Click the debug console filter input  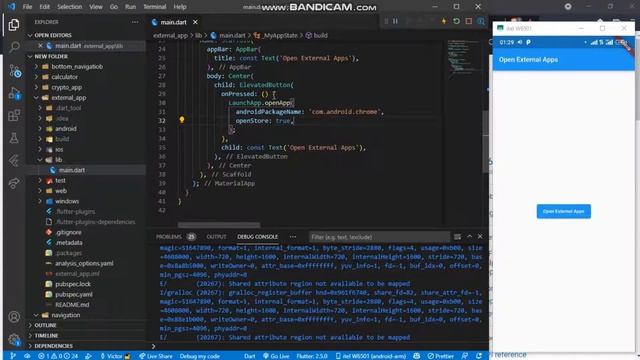[379, 237]
